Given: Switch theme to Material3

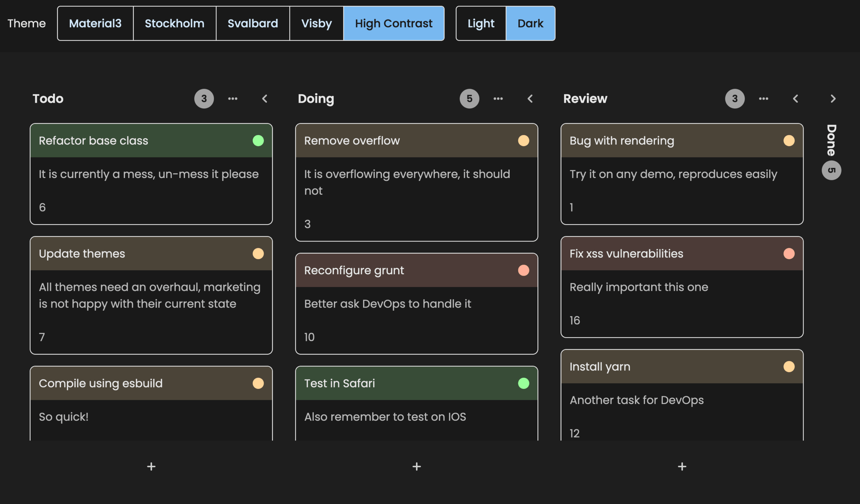Looking at the screenshot, I should (95, 23).
